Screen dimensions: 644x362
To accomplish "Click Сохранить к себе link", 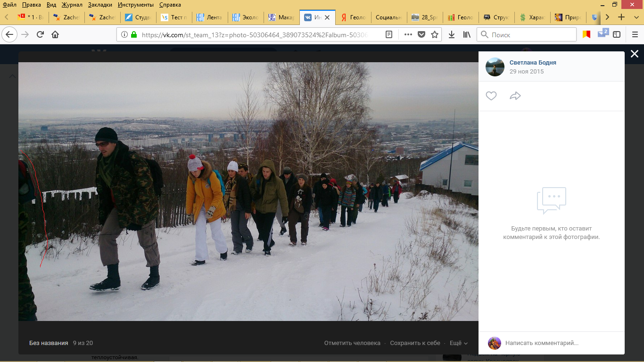I will [x=415, y=343].
